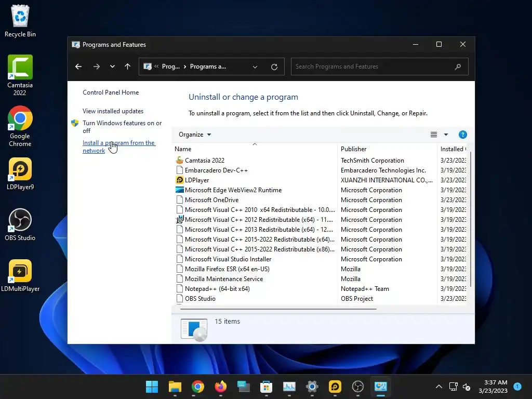This screenshot has width=532, height=399.
Task: Open File Explorer from the taskbar
Action: [175, 387]
